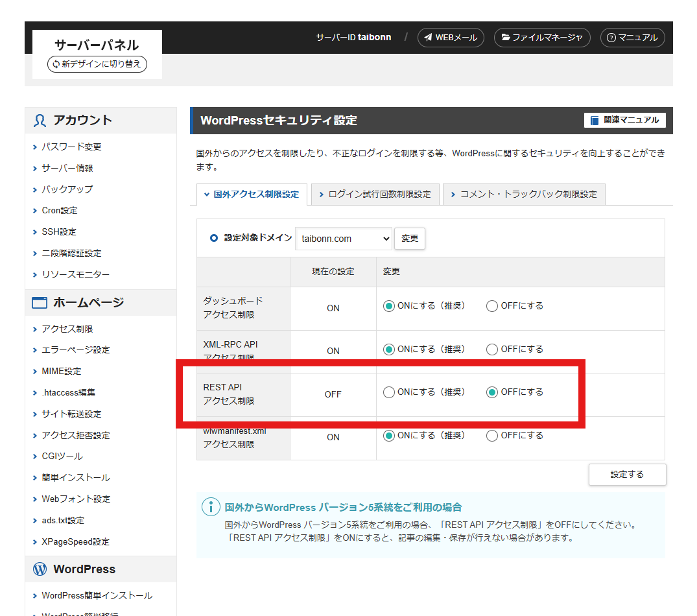Screen dimensions: 697x616
Task: Open WordPress簡単インストール in the sidebar
Action: coord(97,596)
